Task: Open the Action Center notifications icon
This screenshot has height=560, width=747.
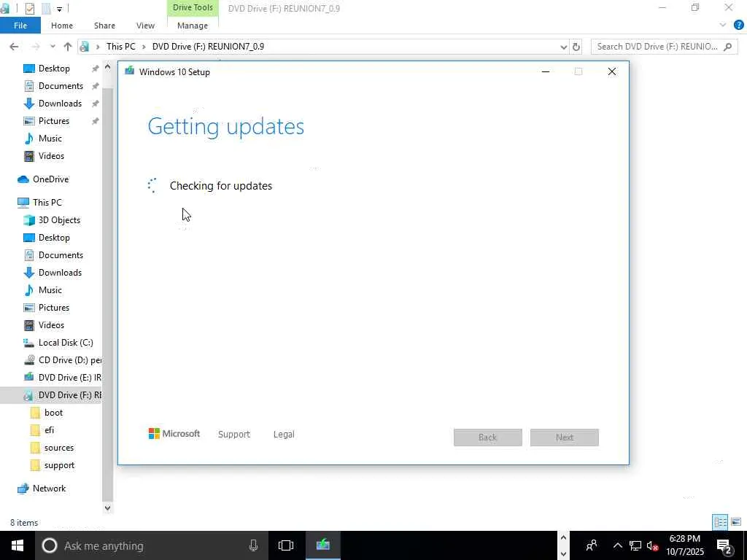Action: point(724,546)
